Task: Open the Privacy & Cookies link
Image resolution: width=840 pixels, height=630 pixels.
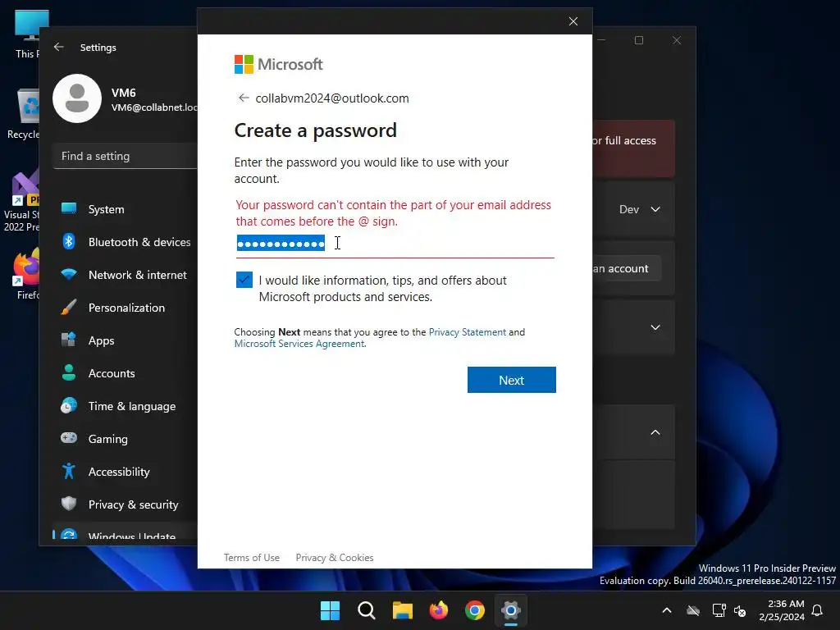Action: (335, 558)
